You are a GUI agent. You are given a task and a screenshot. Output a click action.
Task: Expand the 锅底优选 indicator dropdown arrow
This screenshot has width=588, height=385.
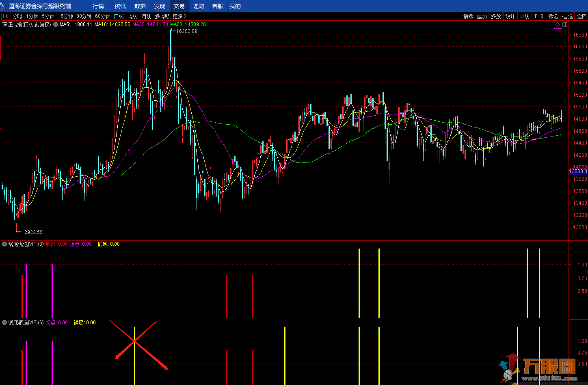coord(4,244)
